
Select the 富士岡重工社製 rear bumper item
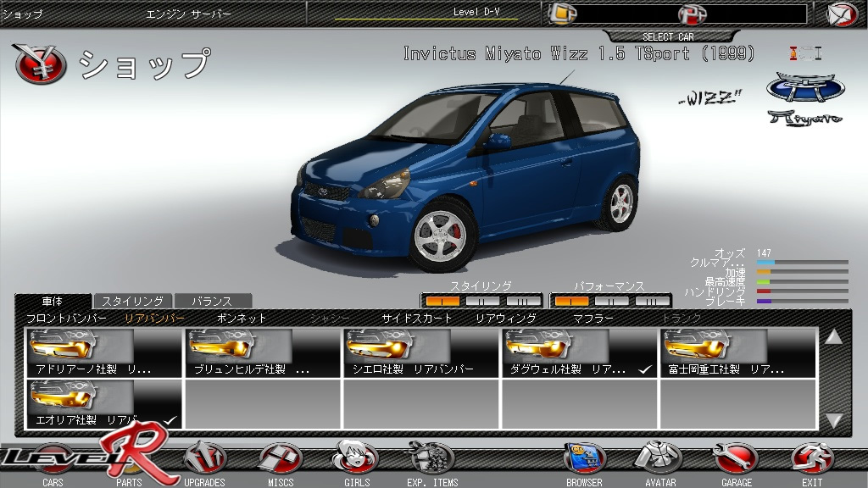pos(738,353)
